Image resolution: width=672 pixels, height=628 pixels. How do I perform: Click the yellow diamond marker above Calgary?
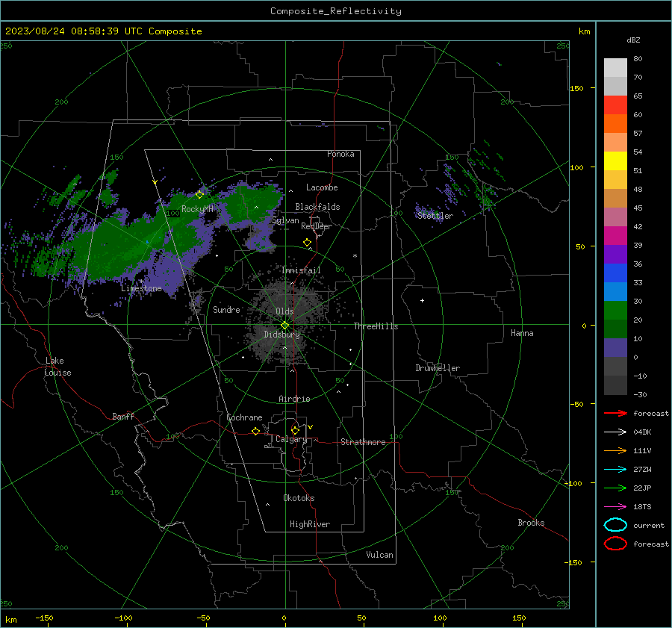[295, 430]
